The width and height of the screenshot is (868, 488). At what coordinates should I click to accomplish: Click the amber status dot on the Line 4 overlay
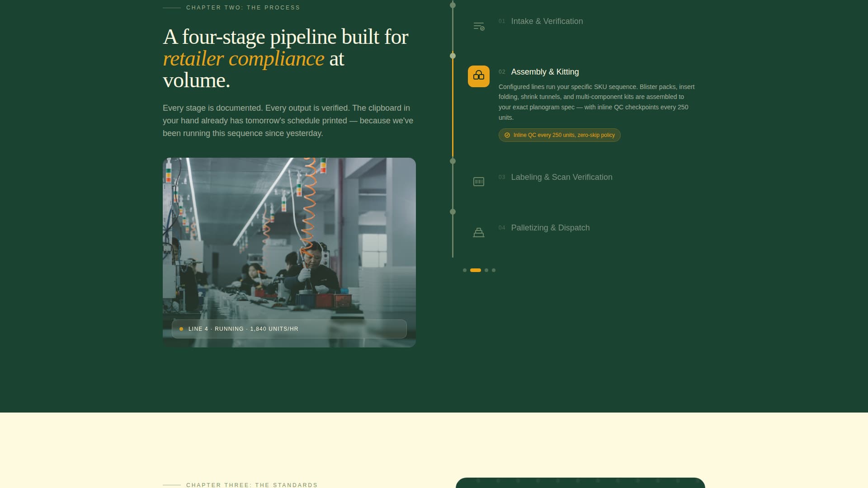(x=182, y=328)
